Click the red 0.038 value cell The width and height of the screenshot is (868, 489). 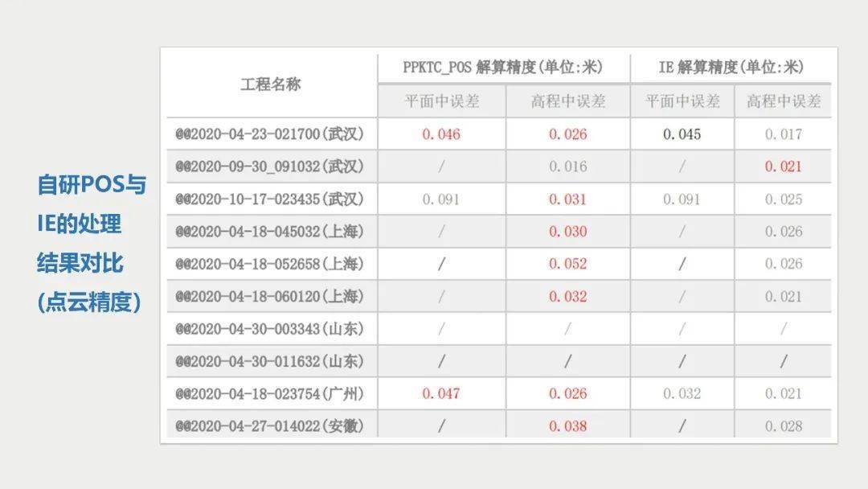(x=567, y=426)
